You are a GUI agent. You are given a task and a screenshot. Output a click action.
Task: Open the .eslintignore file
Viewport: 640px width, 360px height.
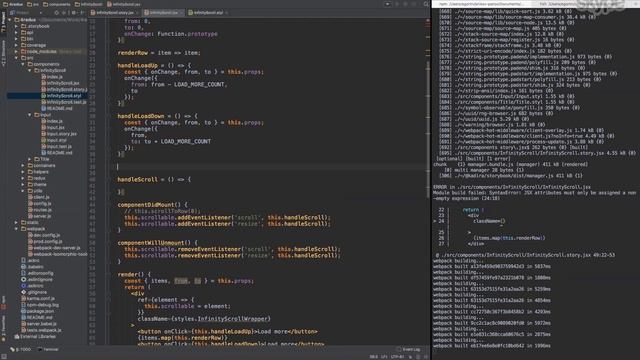tap(37, 280)
